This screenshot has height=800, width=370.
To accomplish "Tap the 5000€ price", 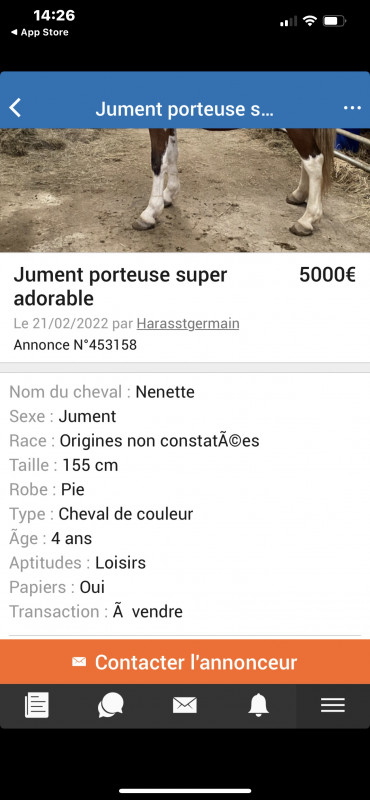I will [x=327, y=275].
